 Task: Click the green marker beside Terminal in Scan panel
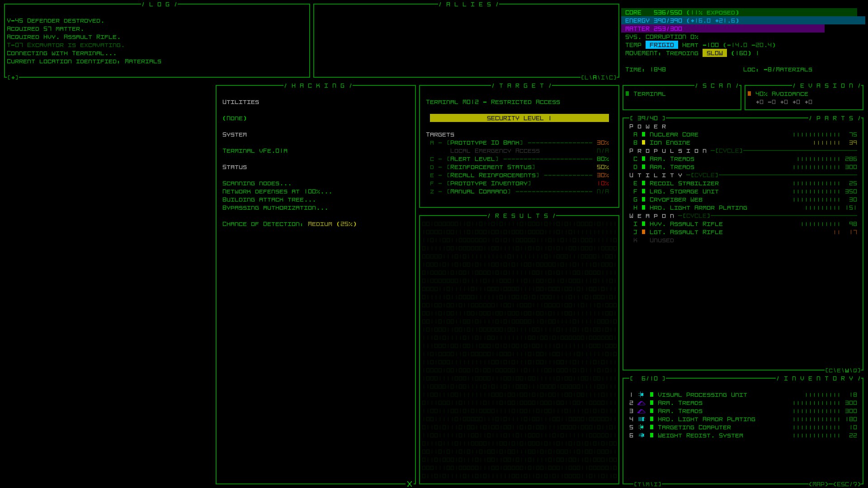click(x=627, y=94)
